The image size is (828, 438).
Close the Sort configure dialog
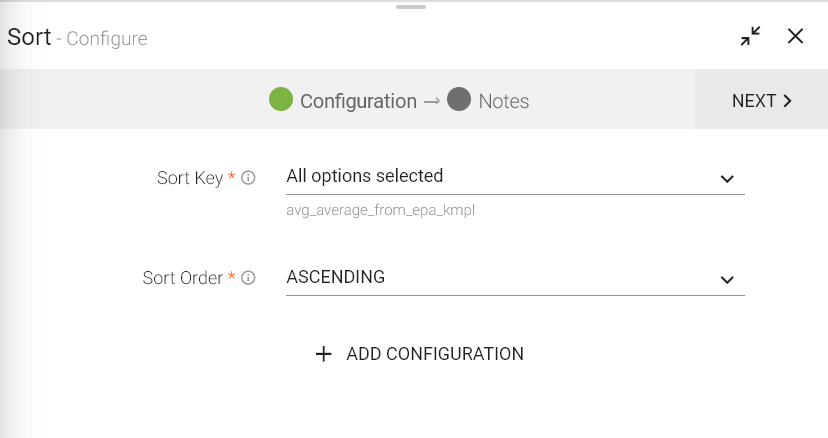[795, 37]
